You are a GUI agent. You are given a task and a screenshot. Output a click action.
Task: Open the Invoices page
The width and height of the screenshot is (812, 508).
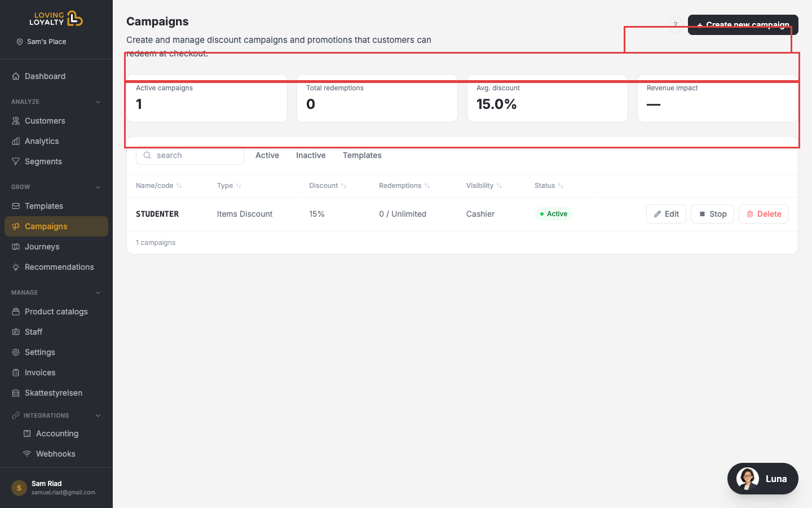pos(56,373)
